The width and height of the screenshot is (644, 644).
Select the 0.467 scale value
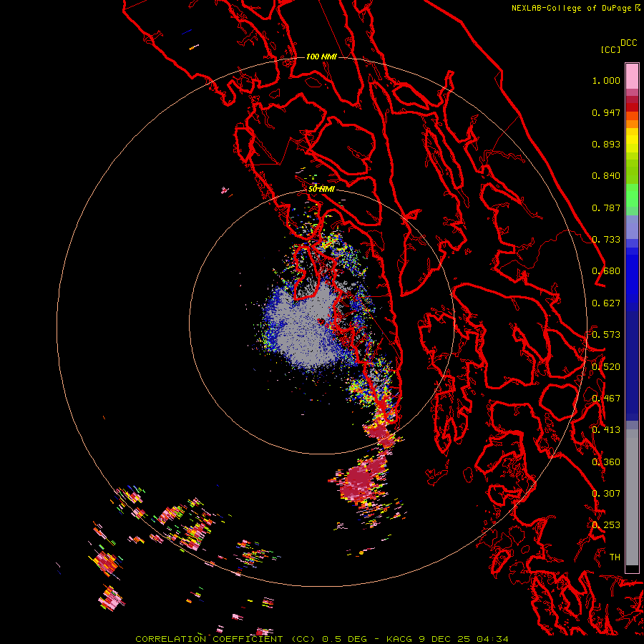606,399
